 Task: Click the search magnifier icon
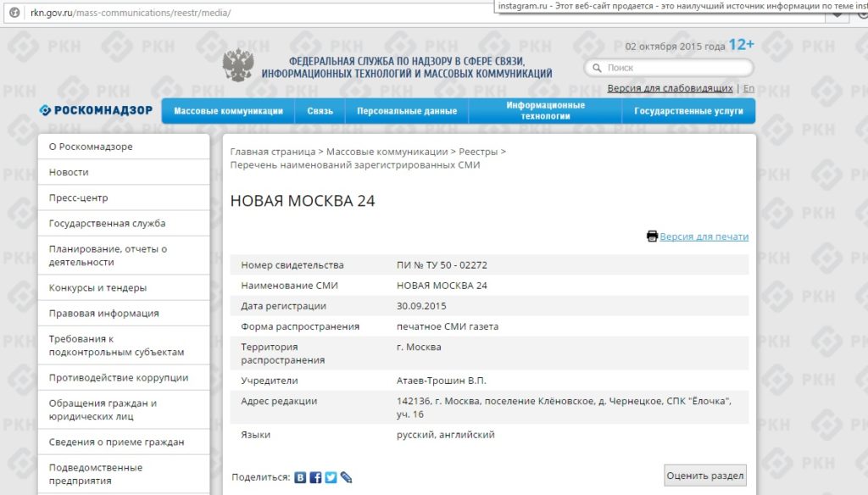[x=597, y=68]
